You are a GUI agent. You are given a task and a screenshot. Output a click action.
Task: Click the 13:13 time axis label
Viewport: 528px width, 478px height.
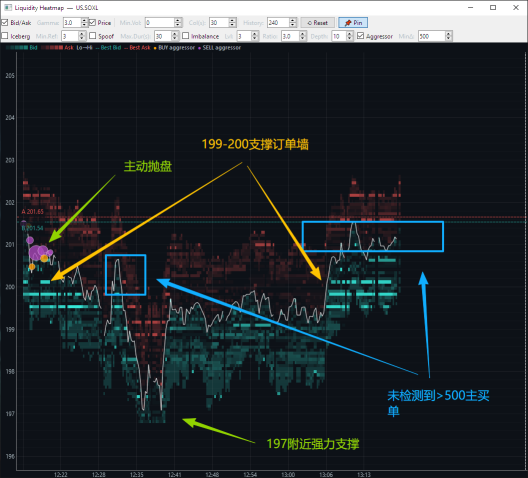pos(364,474)
